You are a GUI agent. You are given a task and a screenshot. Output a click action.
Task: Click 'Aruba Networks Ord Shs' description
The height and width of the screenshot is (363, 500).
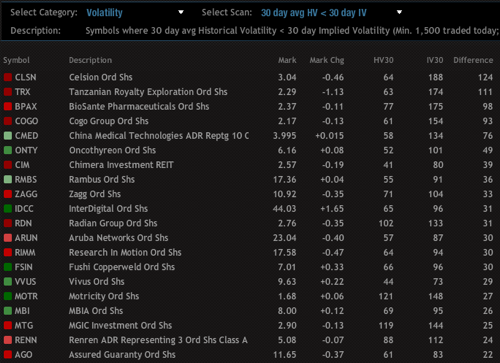pos(118,238)
